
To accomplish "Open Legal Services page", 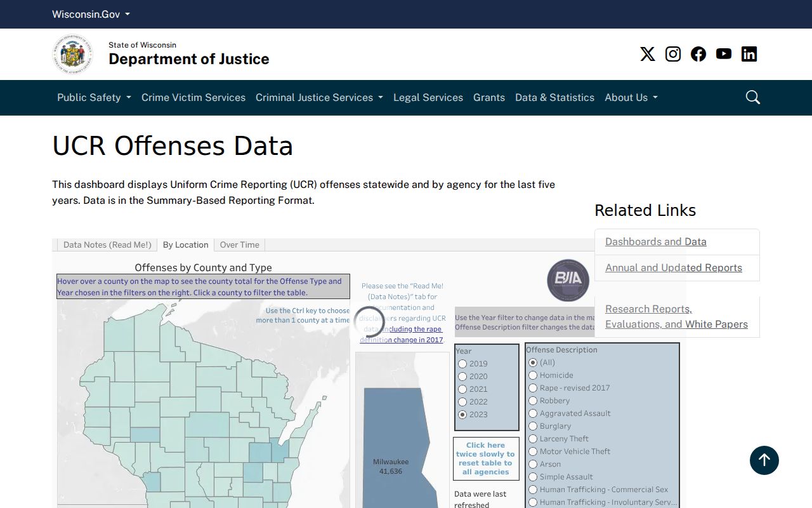I will 428,97.
